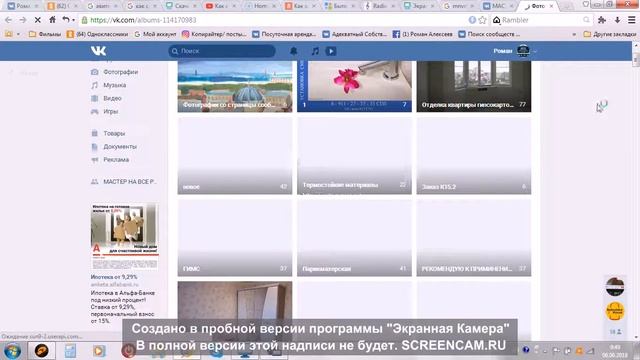Open media player taskbar icon
The width and height of the screenshot is (640, 360).
(x=99, y=351)
